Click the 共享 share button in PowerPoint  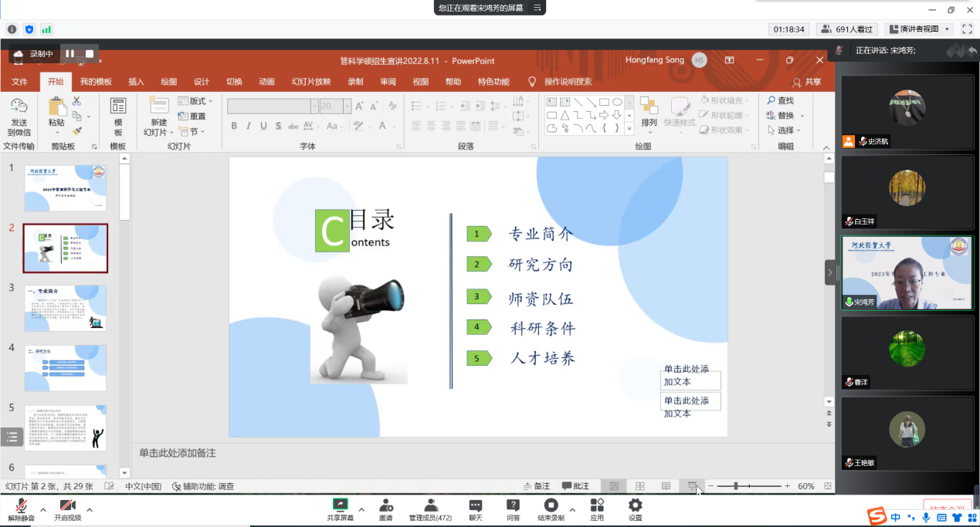click(x=807, y=82)
